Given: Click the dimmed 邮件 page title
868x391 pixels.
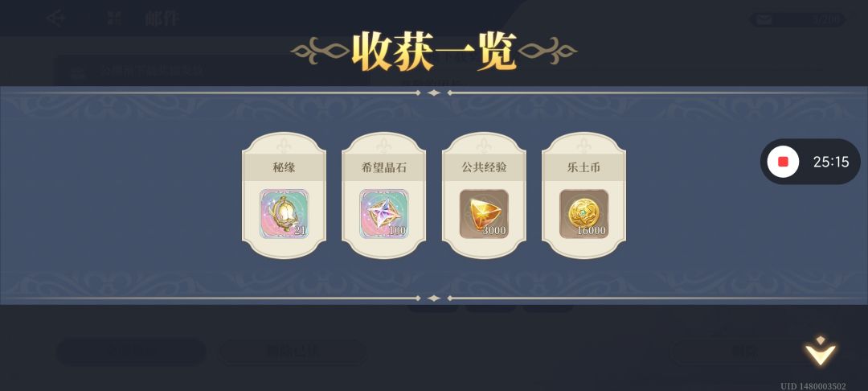Looking at the screenshot, I should 162,19.
